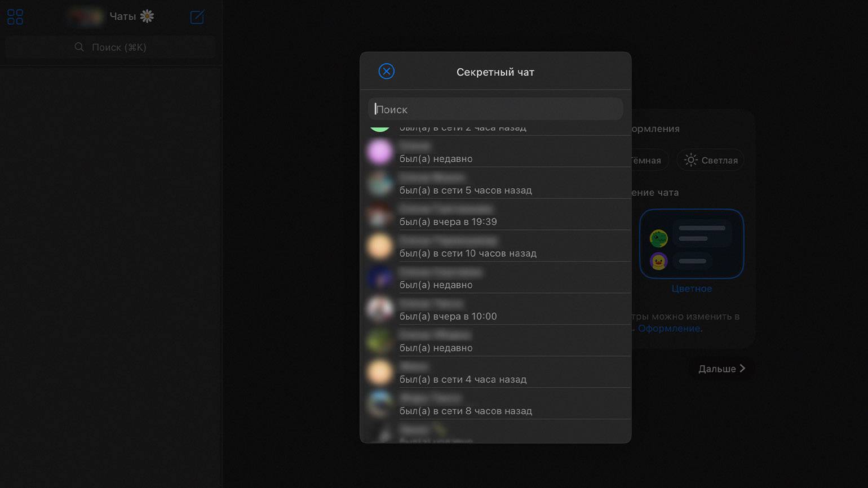The width and height of the screenshot is (868, 488).
Task: Click the blurred profile avatar beside Чаты
Action: coord(85,17)
